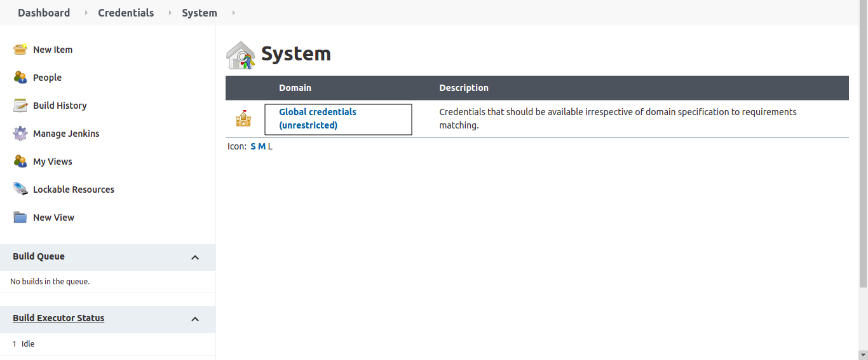This screenshot has width=868, height=360.
Task: Open the Build Executor Status link
Action: tap(58, 318)
